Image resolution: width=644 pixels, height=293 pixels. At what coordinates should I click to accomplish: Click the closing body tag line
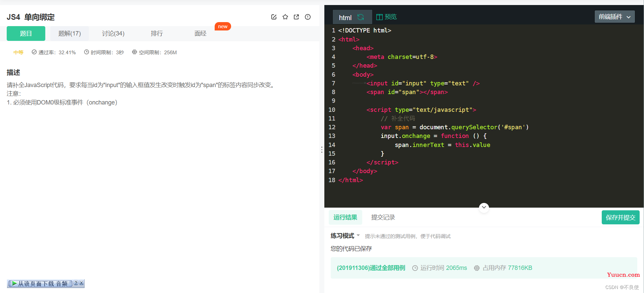[x=365, y=171]
